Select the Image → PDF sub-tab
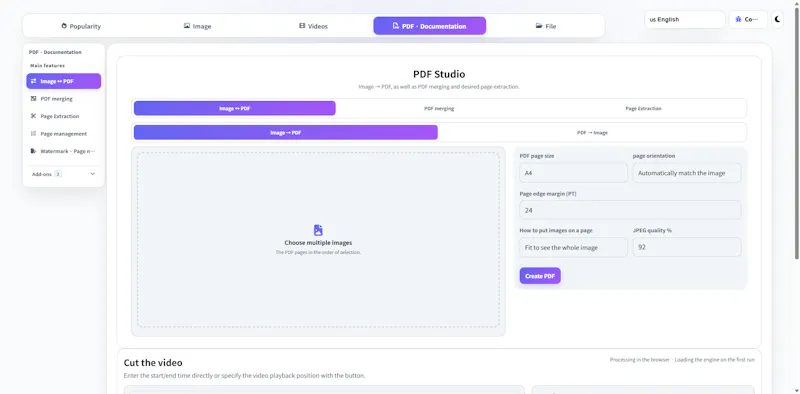Screen dimensions: 800x394 point(286,132)
